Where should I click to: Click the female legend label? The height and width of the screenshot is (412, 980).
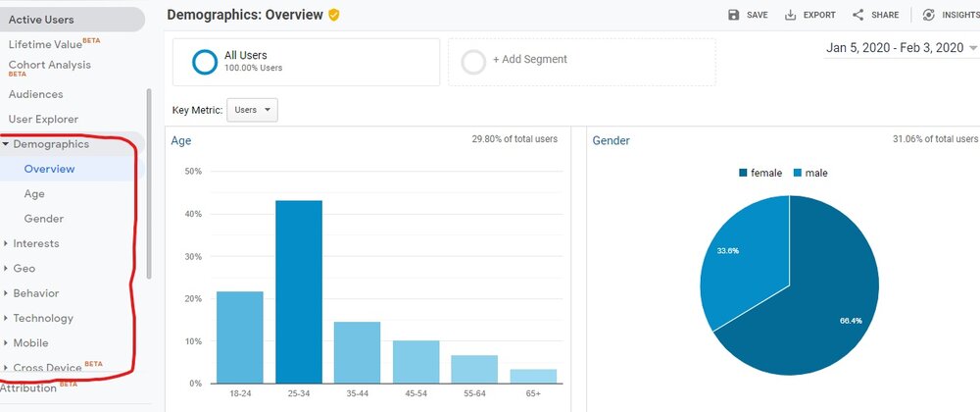(766, 173)
